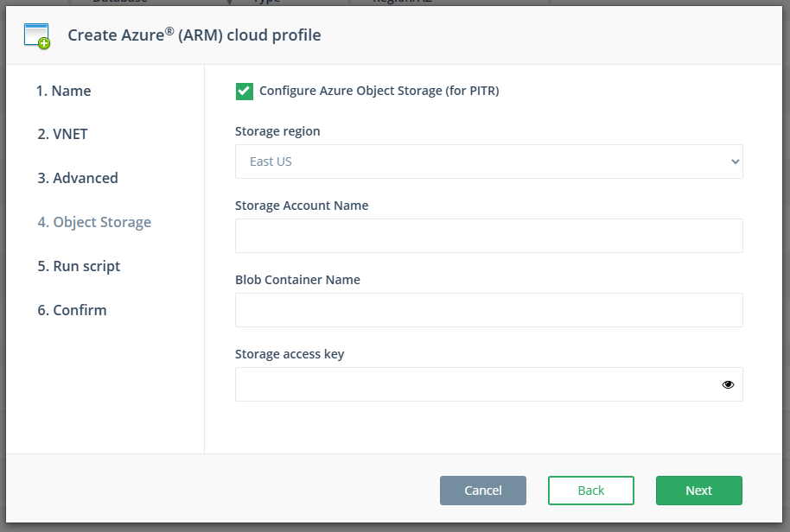This screenshot has height=532, width=790.
Task: Go Back to previous wizard step
Action: pyautogui.click(x=591, y=491)
